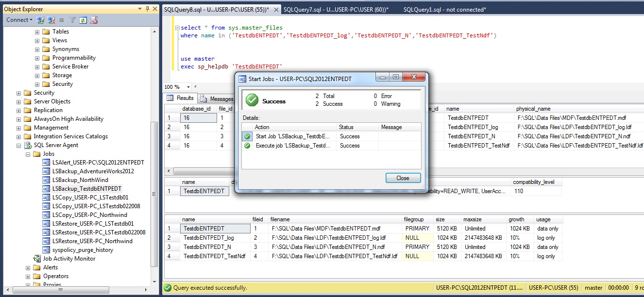
Task: Click the Message column header in Start Jobs details
Action: 400,127
